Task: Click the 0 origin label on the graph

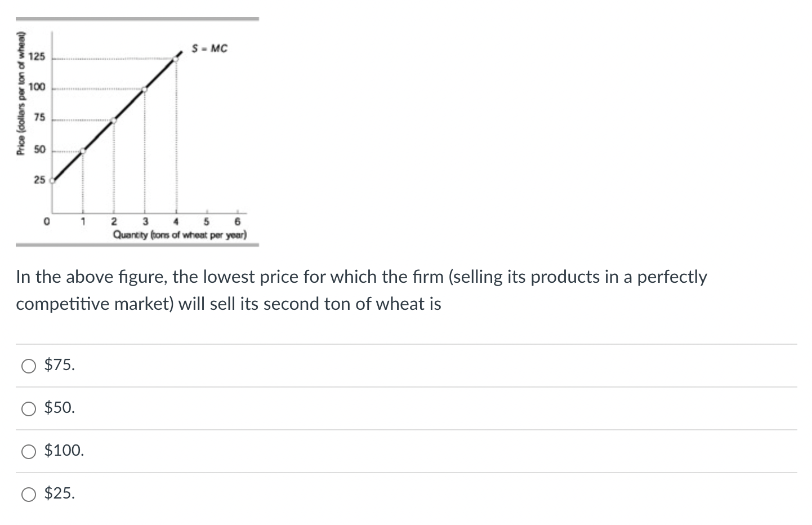Action: point(47,221)
